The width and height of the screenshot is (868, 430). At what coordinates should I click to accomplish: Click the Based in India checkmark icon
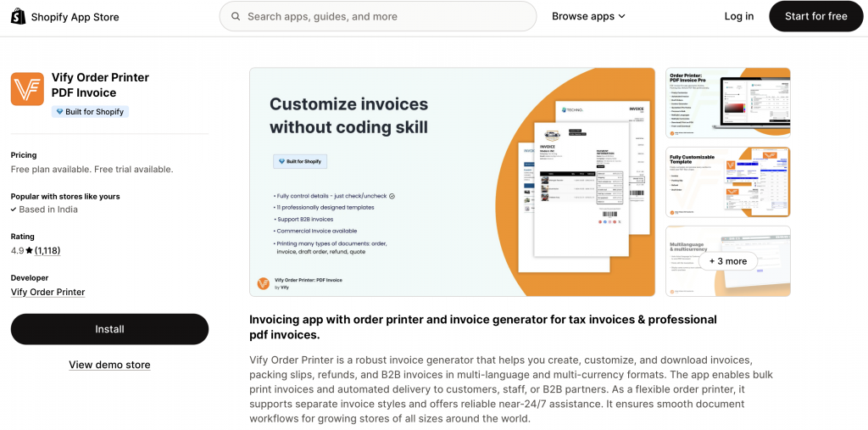14,209
